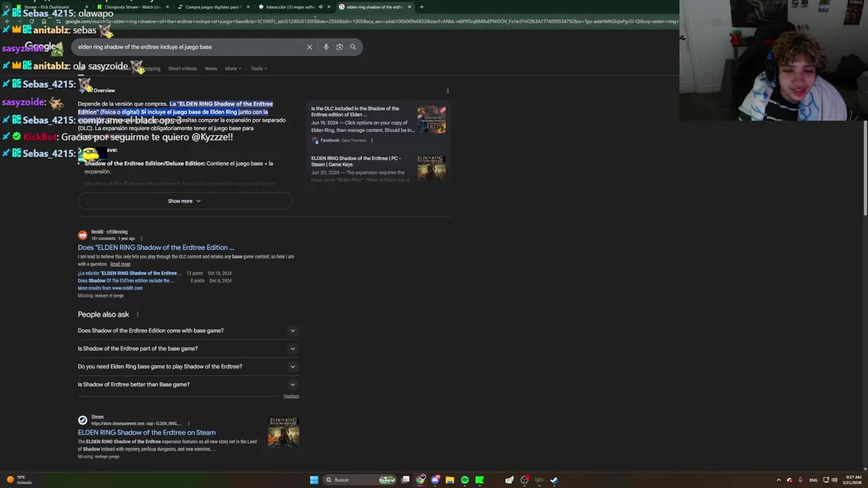Open "More results from www.reddit.com"

[x=110, y=288]
